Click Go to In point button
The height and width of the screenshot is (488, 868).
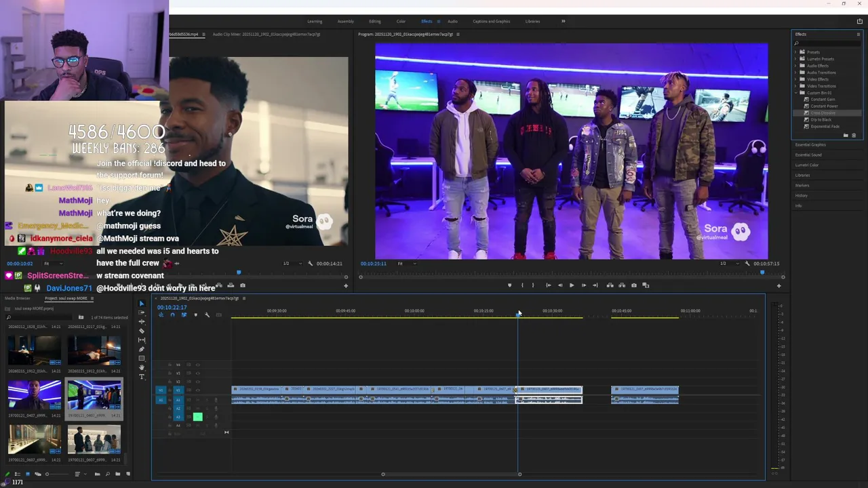(549, 285)
